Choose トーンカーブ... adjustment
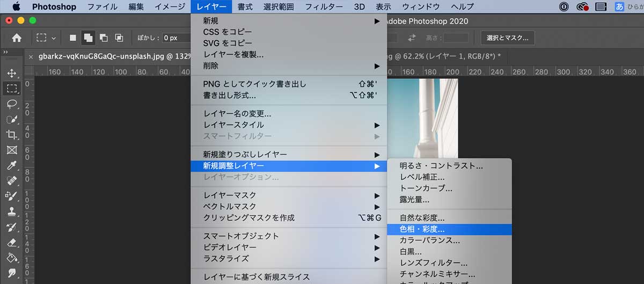The height and width of the screenshot is (284, 644). 450,188
